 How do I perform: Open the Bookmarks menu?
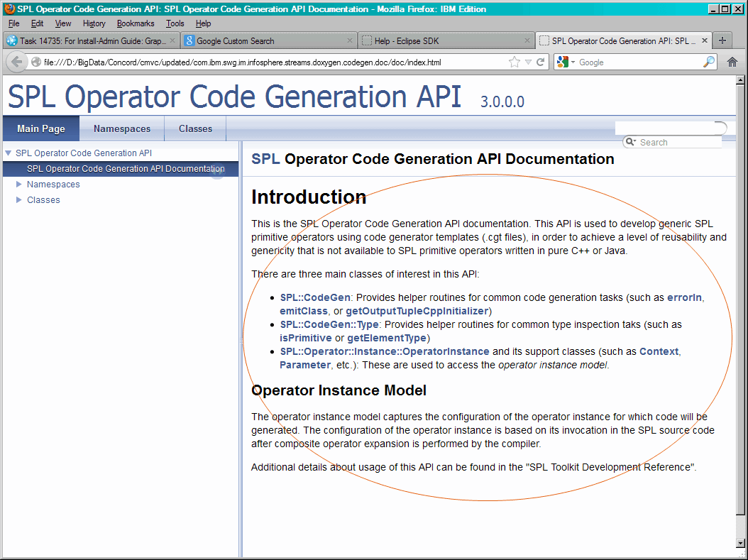coord(136,23)
